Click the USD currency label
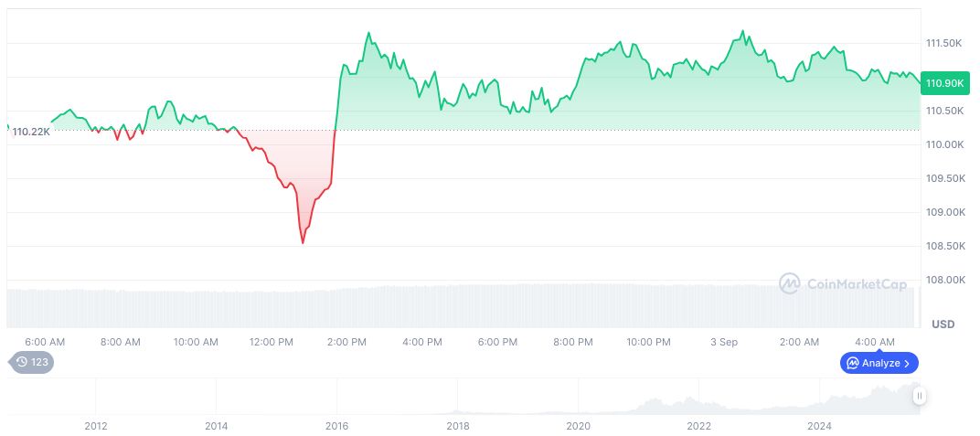 [943, 324]
